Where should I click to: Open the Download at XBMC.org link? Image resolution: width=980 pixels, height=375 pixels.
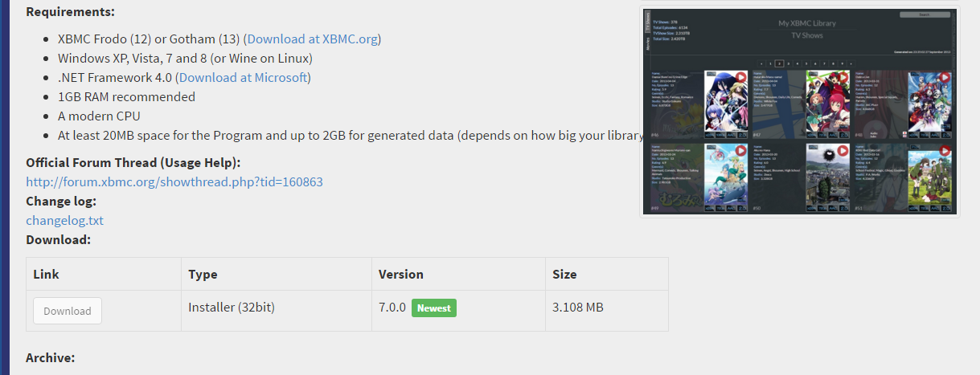pos(313,39)
